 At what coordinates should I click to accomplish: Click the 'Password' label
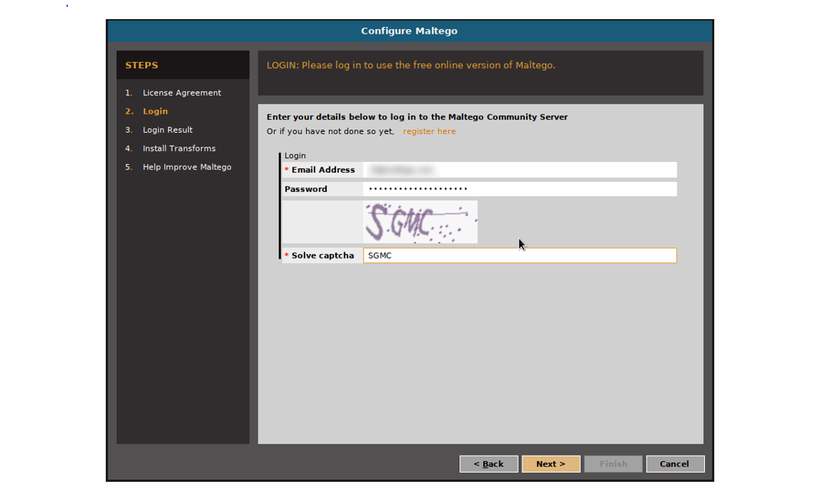click(305, 189)
